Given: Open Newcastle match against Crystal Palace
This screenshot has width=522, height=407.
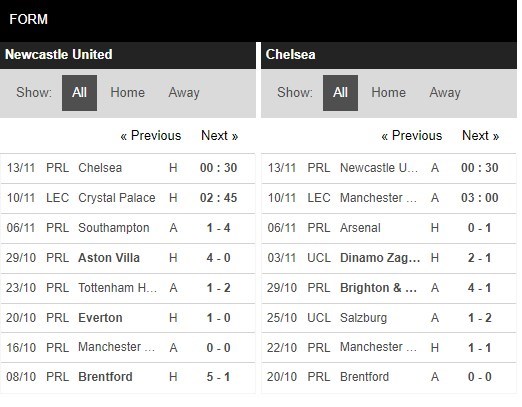Looking at the screenshot, I should tap(128, 198).
